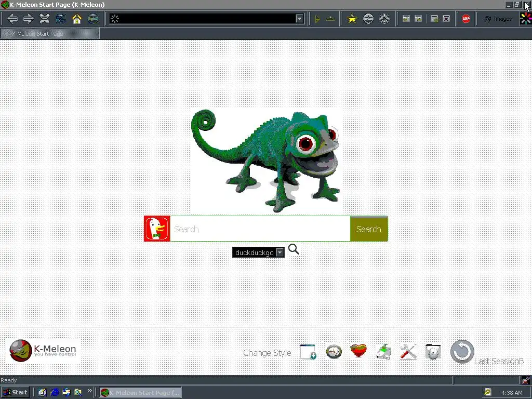Restore last session with circular arrow icon

(462, 352)
